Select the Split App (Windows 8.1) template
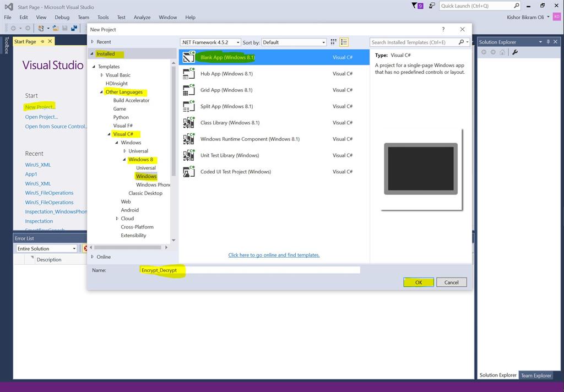 [x=274, y=106]
